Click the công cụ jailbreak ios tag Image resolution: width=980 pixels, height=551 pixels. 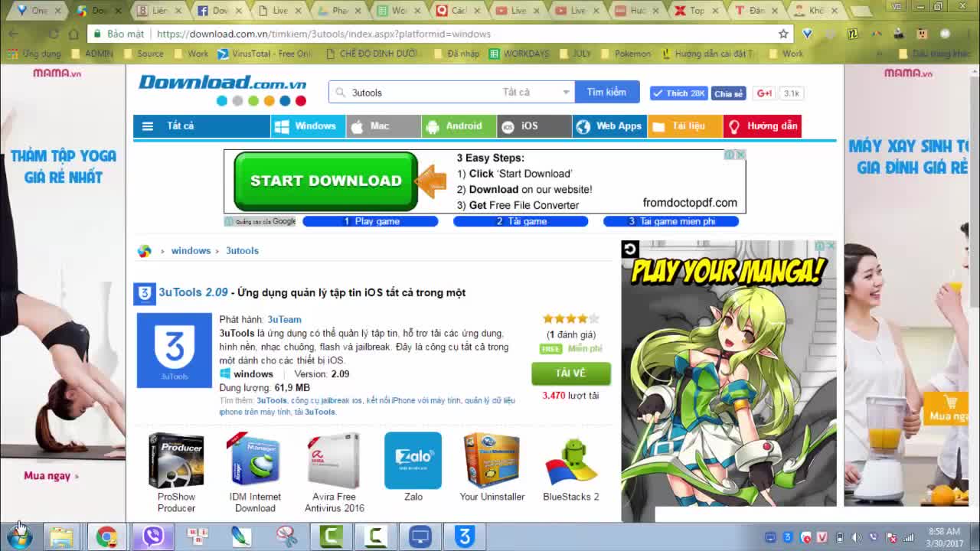pyautogui.click(x=326, y=401)
